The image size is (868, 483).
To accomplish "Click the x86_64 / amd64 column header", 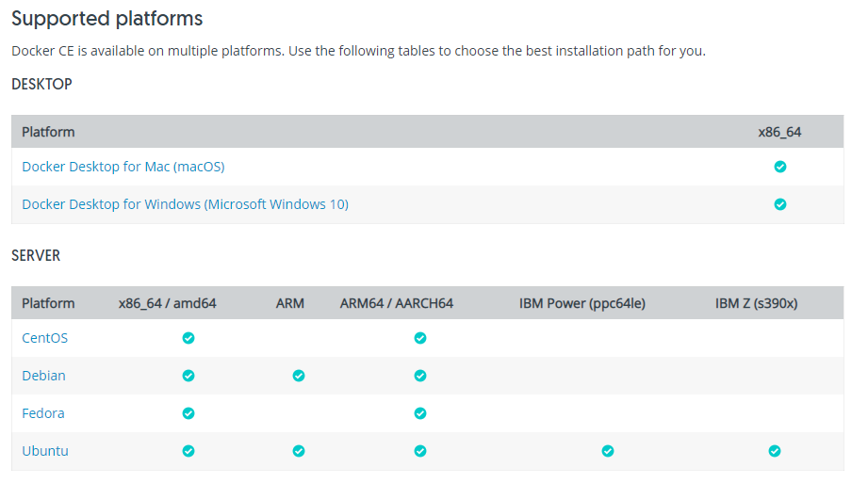I will (x=167, y=303).
